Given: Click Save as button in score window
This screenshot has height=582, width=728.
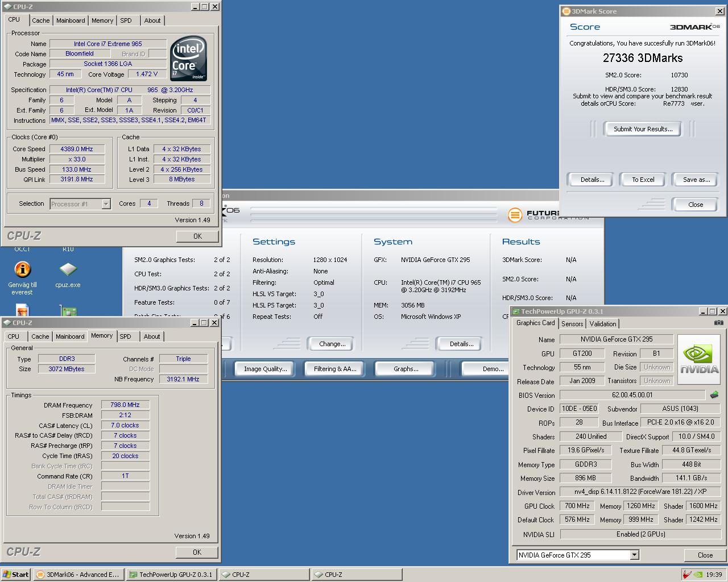Looking at the screenshot, I should pos(696,180).
